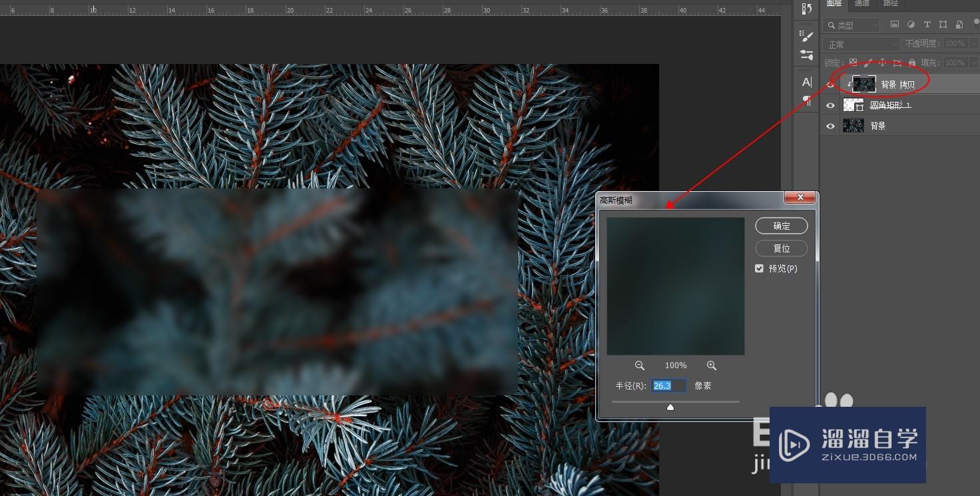Expand the 填充 fill dropdown arrow
Screen dimensions: 980x496
(x=974, y=63)
